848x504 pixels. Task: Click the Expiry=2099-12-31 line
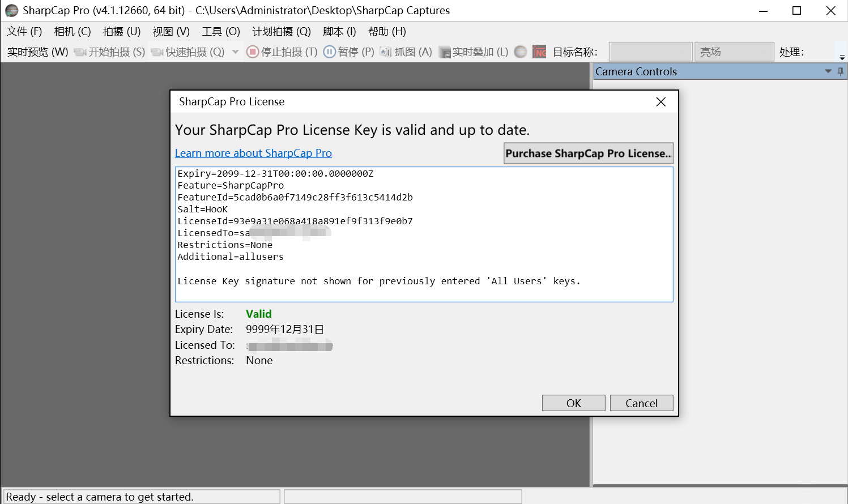275,174
